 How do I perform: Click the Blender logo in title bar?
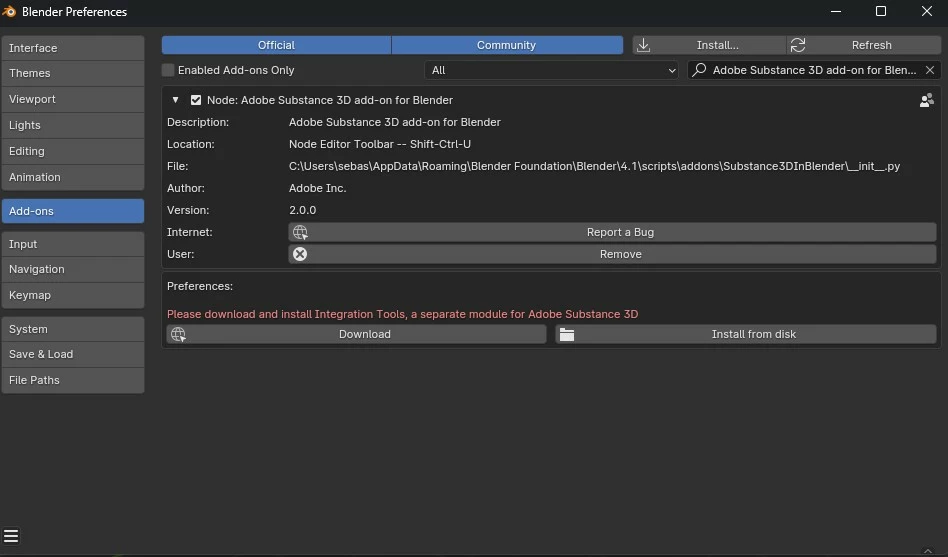(x=9, y=11)
